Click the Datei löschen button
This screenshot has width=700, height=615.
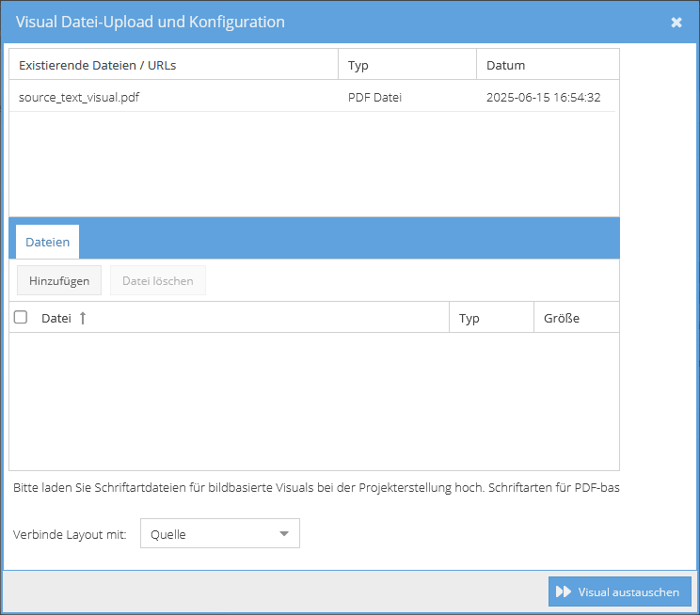(157, 280)
